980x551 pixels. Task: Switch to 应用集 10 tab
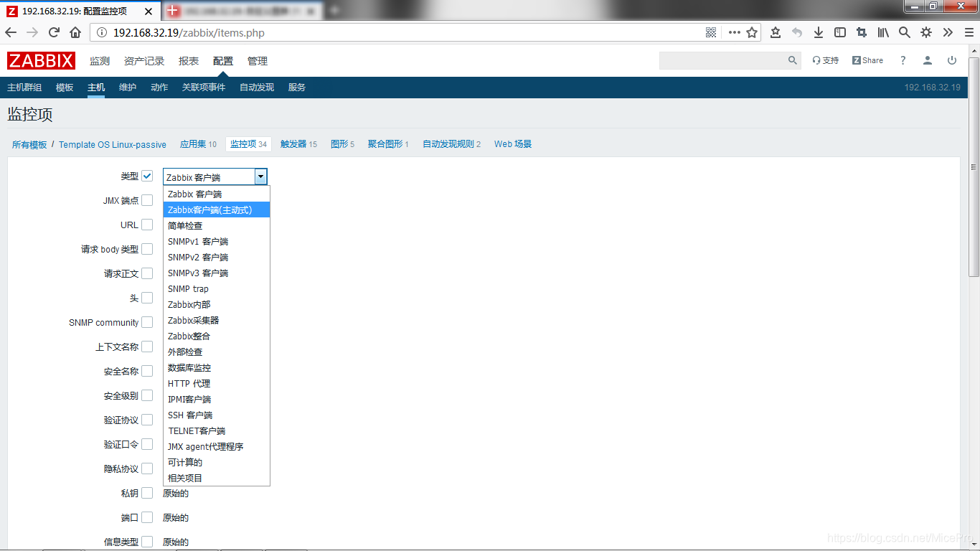(198, 144)
